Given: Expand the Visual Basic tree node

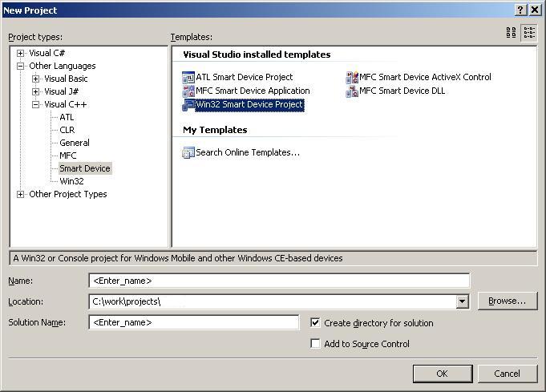Looking at the screenshot, I should coord(36,79).
